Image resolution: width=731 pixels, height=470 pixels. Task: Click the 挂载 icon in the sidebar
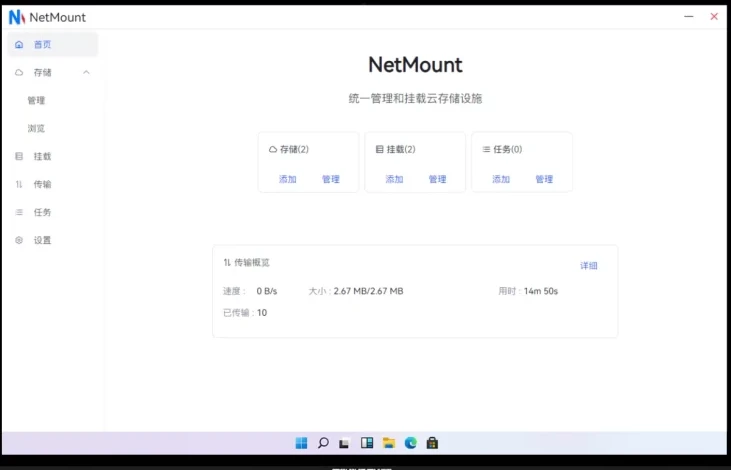point(19,156)
